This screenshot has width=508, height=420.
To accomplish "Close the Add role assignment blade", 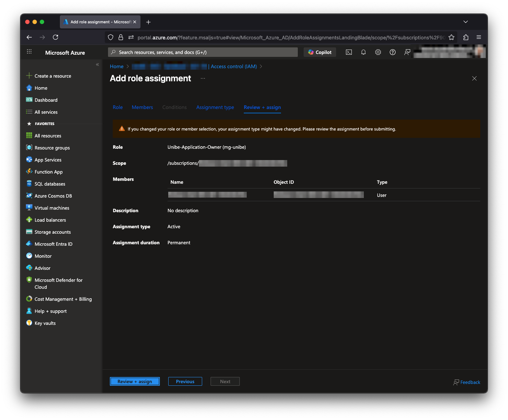I will tap(474, 78).
